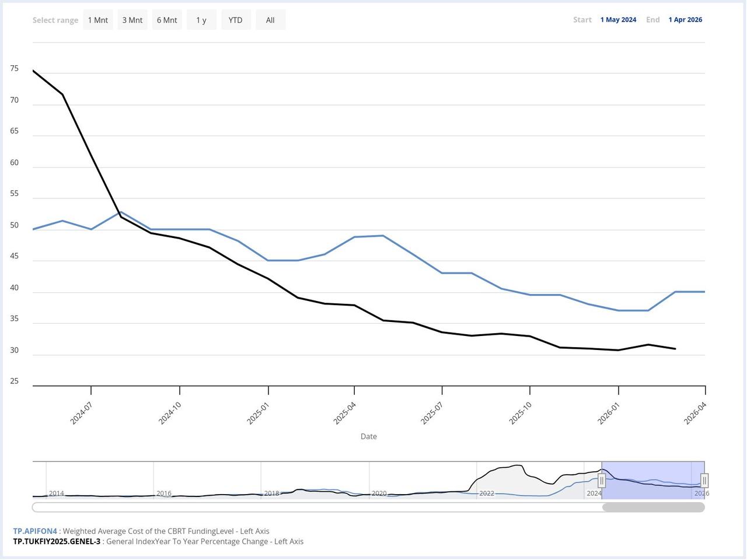Apply the "YTD" range filter
The width and height of the screenshot is (747, 560).
pyautogui.click(x=235, y=19)
